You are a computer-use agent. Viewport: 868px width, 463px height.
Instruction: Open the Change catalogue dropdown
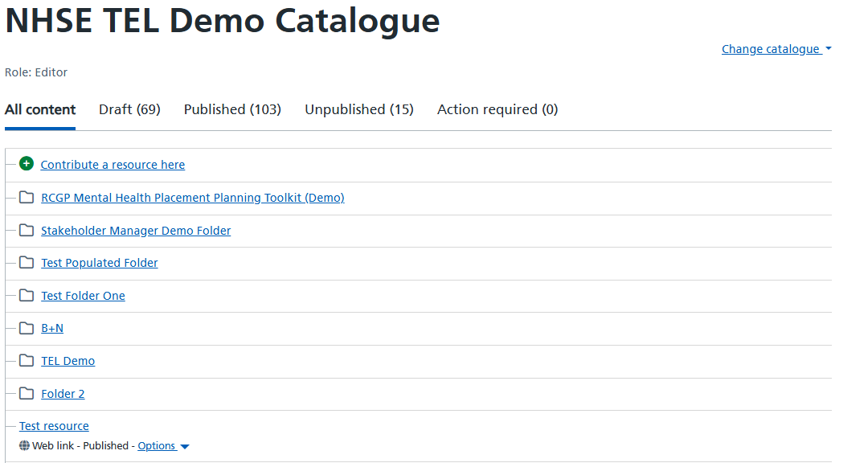click(x=776, y=49)
